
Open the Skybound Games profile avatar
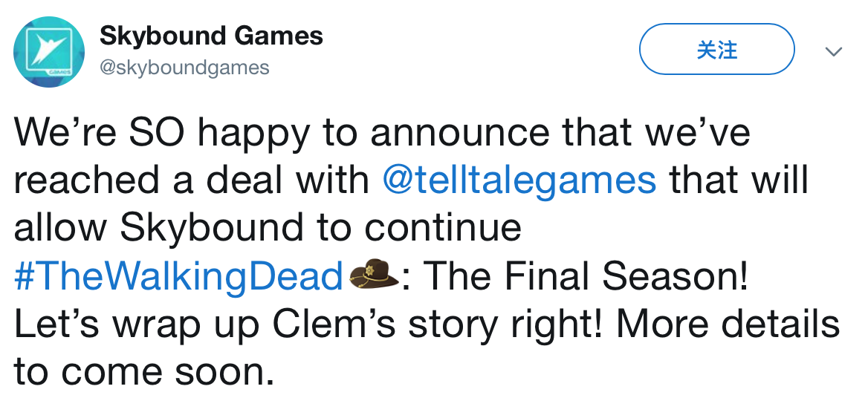point(48,52)
